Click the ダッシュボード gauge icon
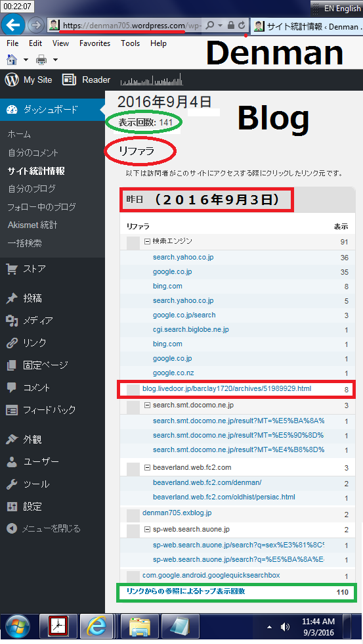This screenshot has width=363, height=644. pos(12,110)
